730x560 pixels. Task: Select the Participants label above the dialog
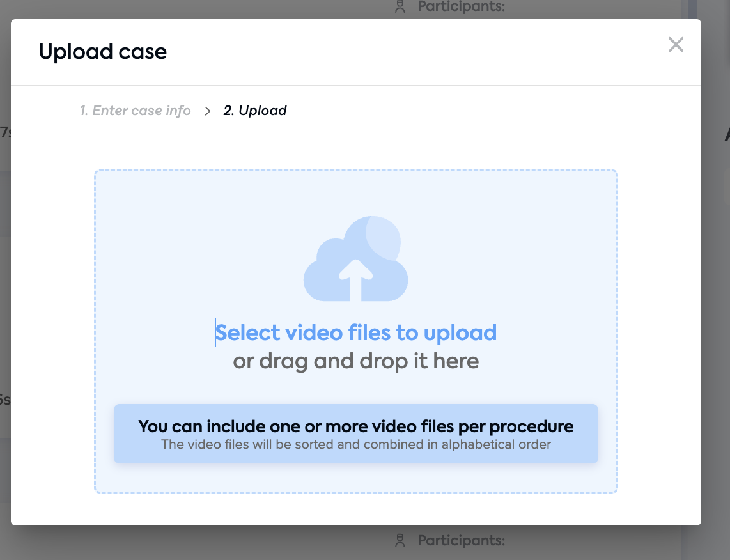pos(461,6)
